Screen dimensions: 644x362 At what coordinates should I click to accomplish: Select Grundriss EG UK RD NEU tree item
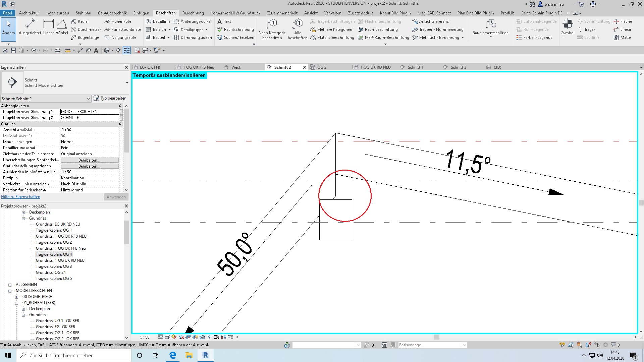[58, 224]
